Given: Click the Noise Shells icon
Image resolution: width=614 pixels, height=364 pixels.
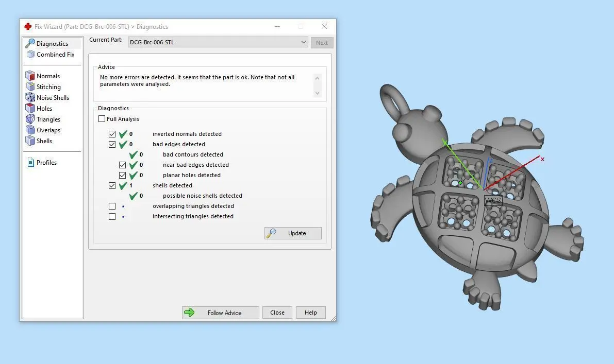Looking at the screenshot, I should 30,97.
